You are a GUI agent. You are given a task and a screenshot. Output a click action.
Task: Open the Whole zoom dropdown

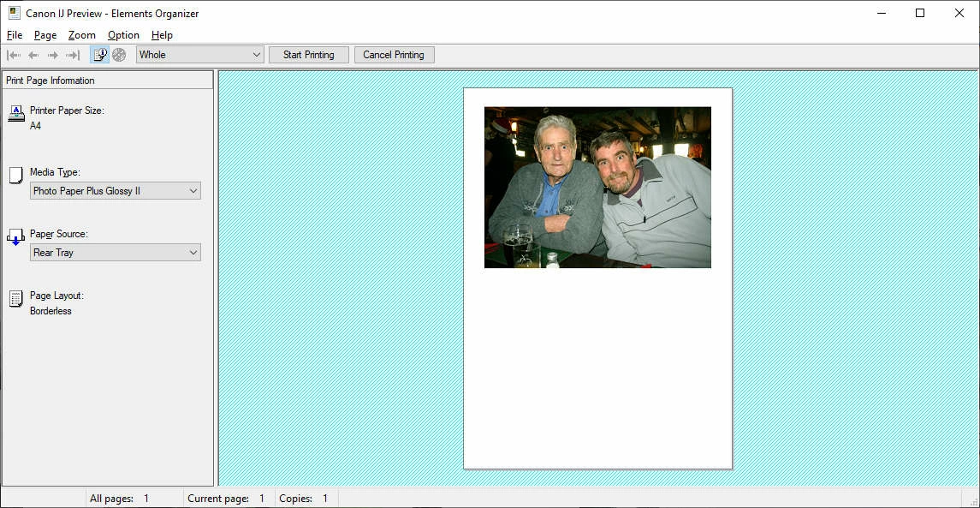coord(200,55)
